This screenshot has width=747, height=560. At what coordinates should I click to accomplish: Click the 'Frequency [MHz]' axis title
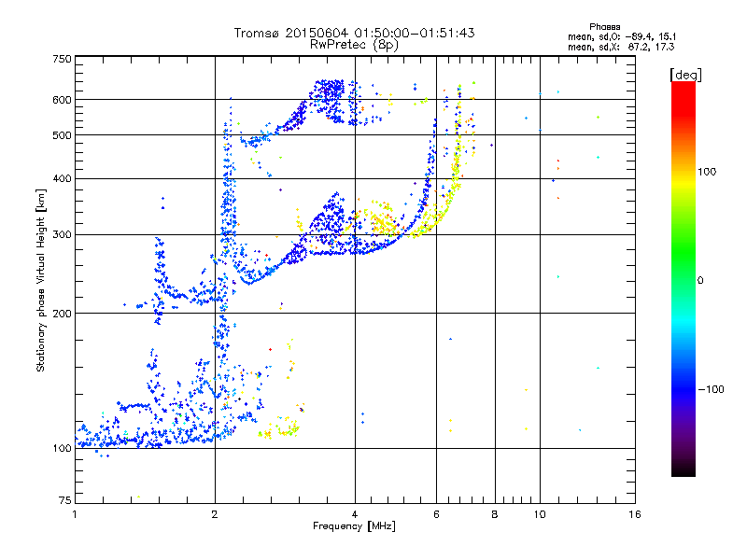point(354,526)
